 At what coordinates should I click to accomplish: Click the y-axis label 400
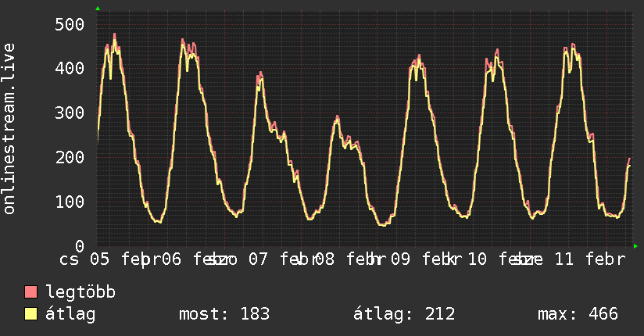(70, 68)
